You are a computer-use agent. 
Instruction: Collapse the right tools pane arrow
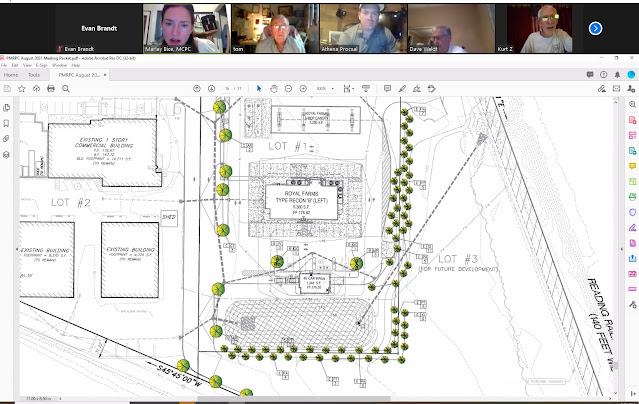point(621,249)
